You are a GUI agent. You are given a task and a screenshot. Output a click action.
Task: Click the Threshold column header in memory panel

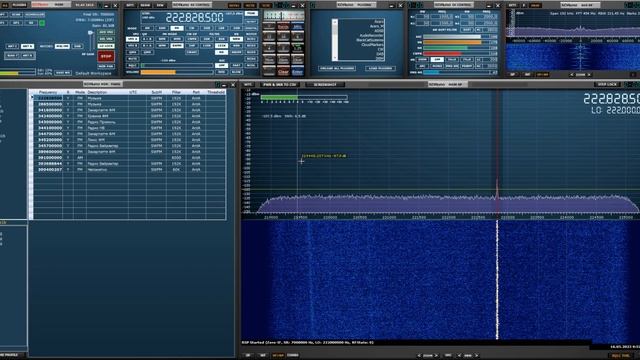(x=216, y=92)
